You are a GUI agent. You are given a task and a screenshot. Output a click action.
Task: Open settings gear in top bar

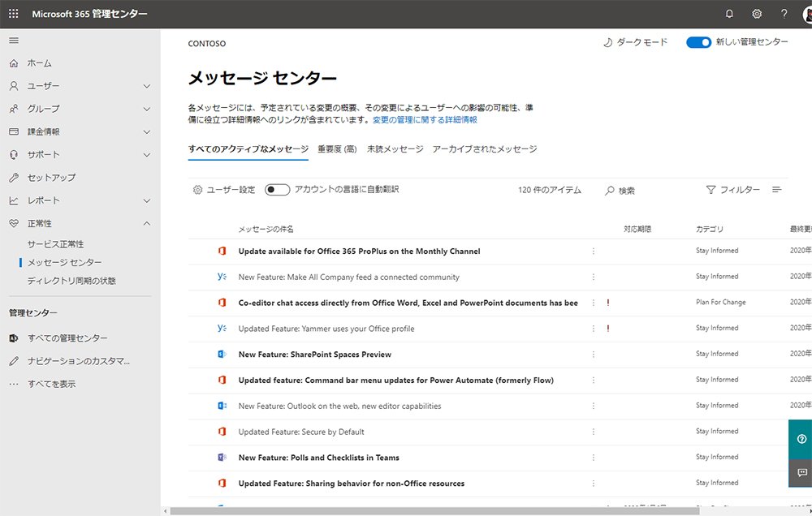click(757, 14)
